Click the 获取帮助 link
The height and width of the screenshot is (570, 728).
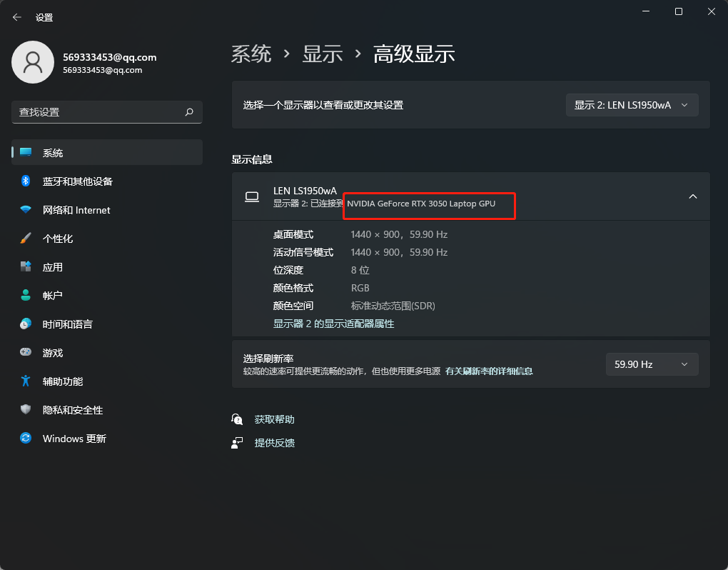pyautogui.click(x=274, y=419)
